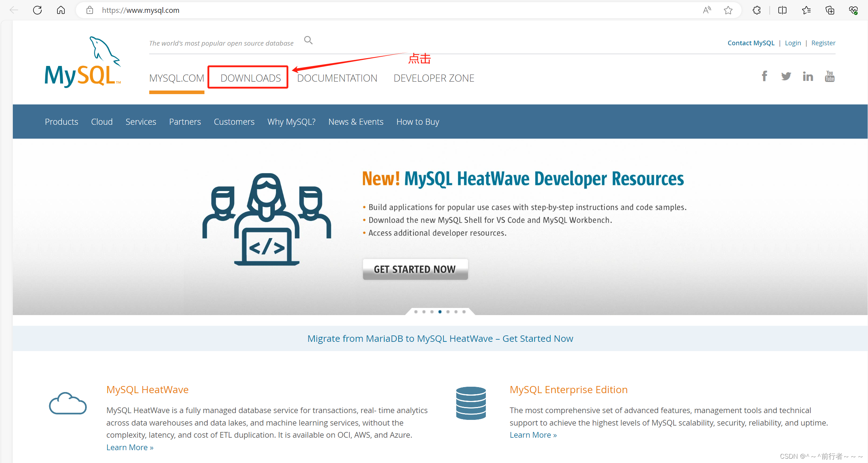Refresh the browser page
Image resolution: width=868 pixels, height=463 pixels.
pyautogui.click(x=37, y=10)
